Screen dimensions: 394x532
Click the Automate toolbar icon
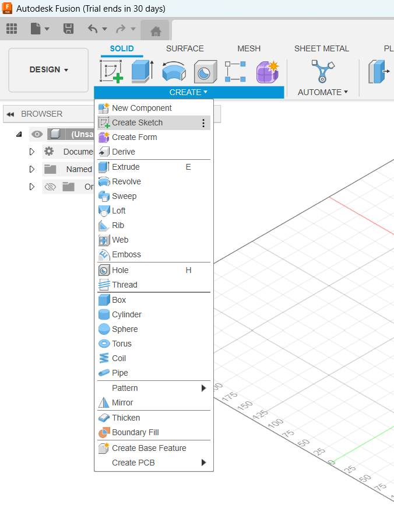322,71
